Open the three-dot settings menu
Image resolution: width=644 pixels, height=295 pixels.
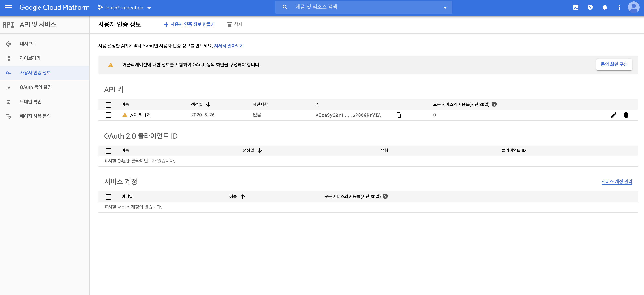coord(619,7)
